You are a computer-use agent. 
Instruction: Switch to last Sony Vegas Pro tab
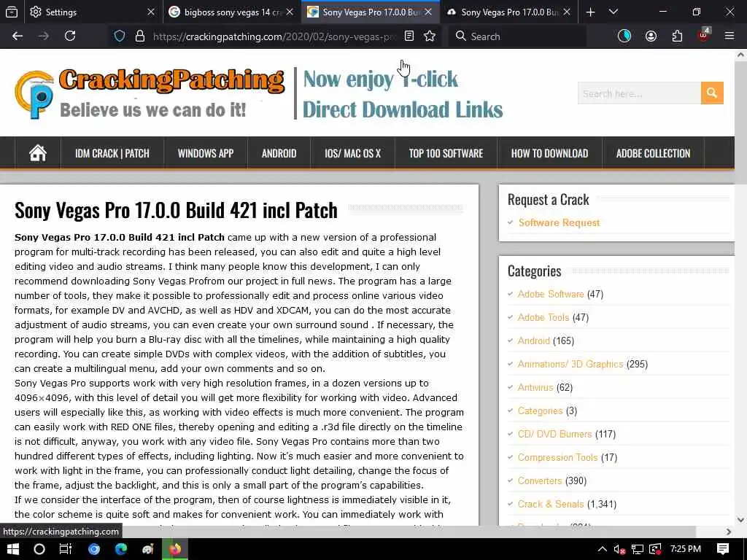tap(502, 12)
